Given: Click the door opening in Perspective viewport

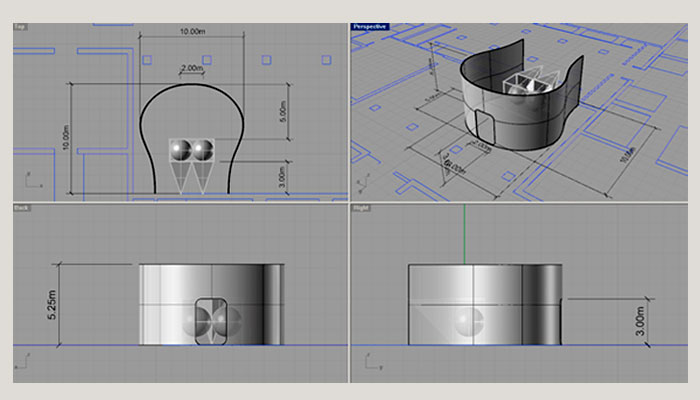Looking at the screenshot, I should point(485,127).
